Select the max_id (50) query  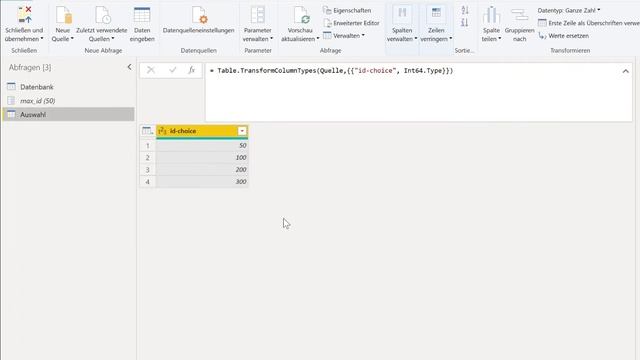point(38,101)
